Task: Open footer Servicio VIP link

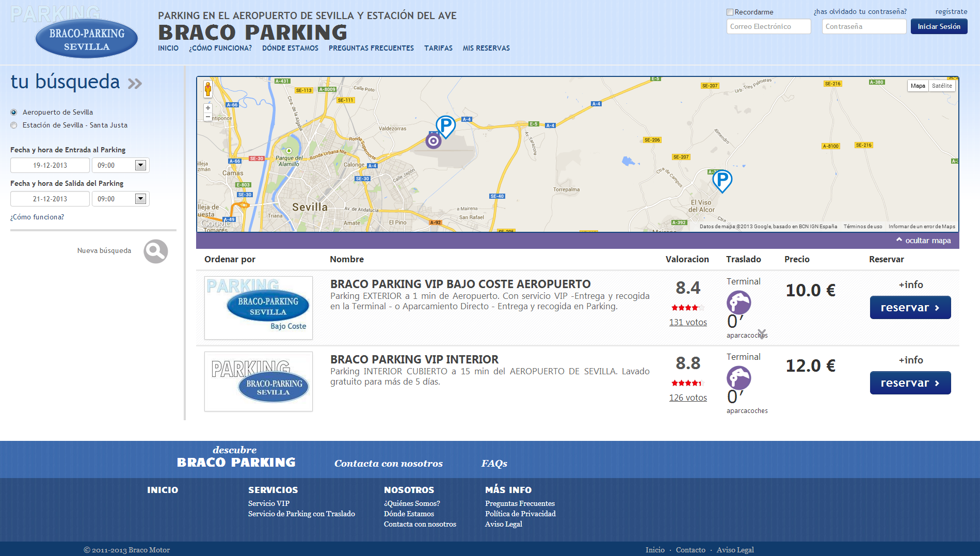Action: click(269, 503)
